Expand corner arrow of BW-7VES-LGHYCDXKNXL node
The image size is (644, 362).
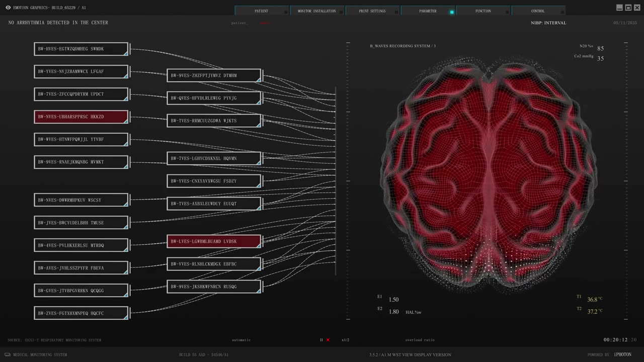[x=259, y=162]
